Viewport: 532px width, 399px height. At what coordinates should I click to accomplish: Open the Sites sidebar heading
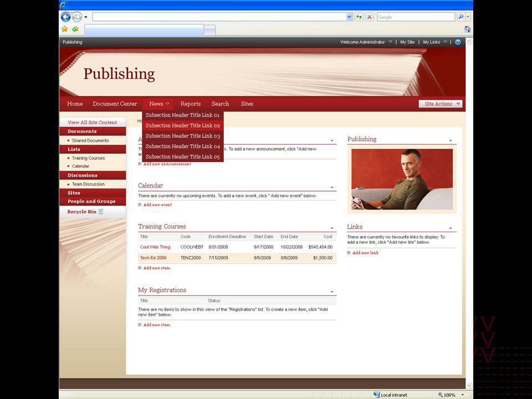(x=74, y=193)
